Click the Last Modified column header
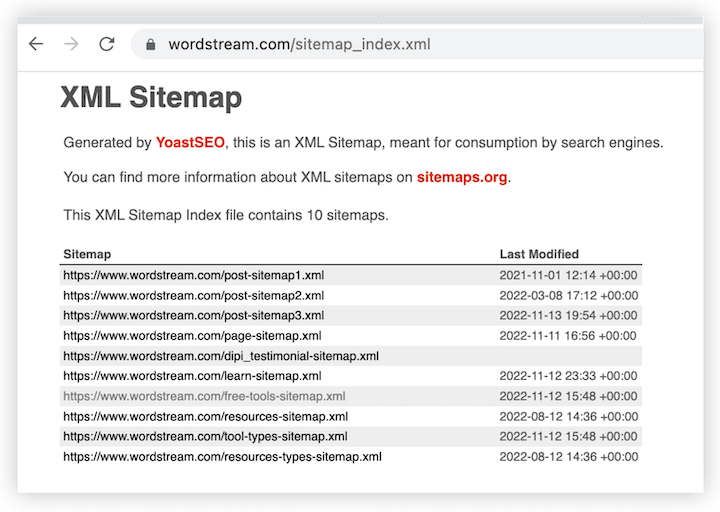 539,254
